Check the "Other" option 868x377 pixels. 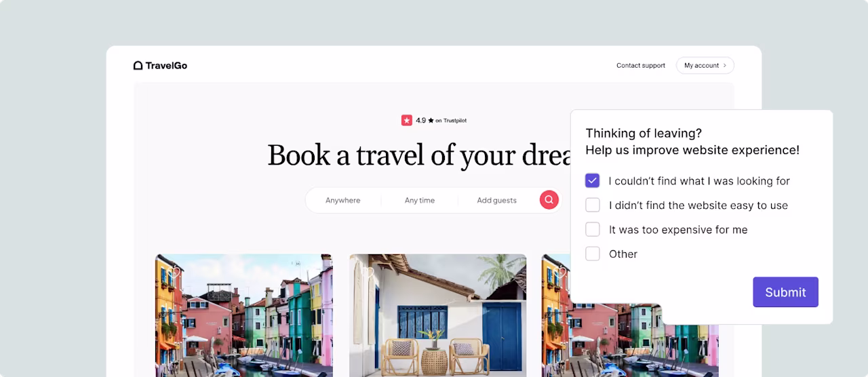click(593, 254)
